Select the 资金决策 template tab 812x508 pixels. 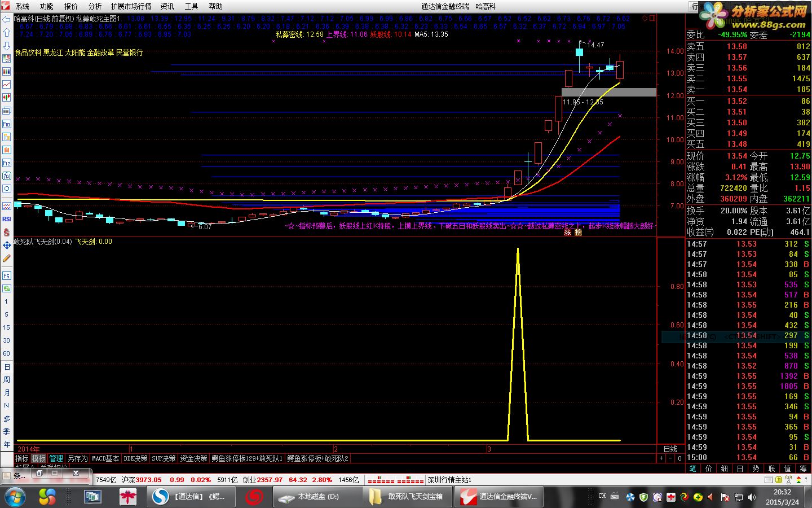[x=193, y=458]
